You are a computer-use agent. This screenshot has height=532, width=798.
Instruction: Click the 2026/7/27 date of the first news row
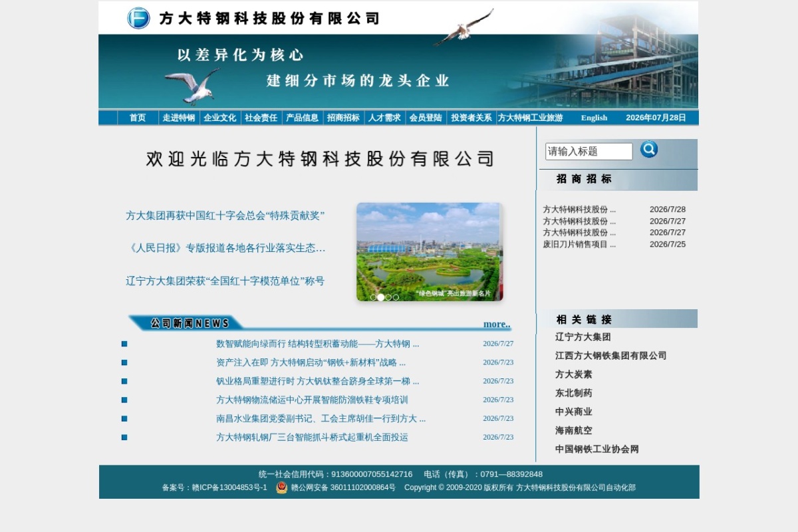point(498,344)
